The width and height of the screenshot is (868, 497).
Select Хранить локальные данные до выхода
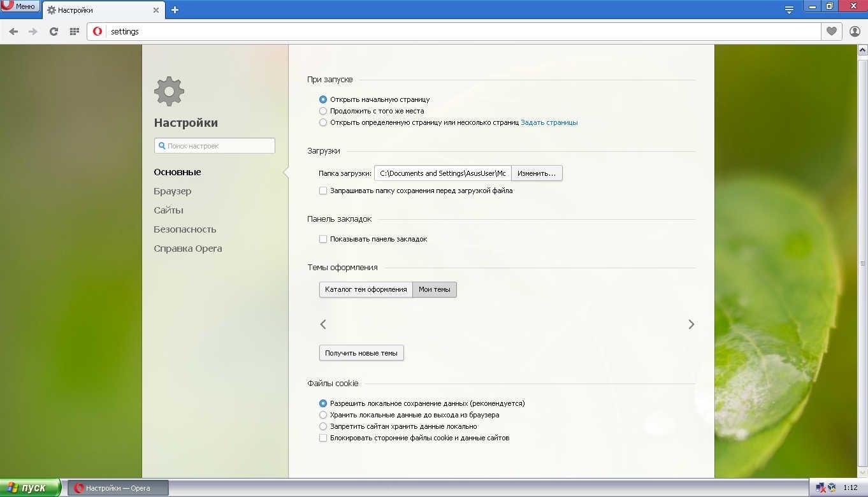click(323, 415)
